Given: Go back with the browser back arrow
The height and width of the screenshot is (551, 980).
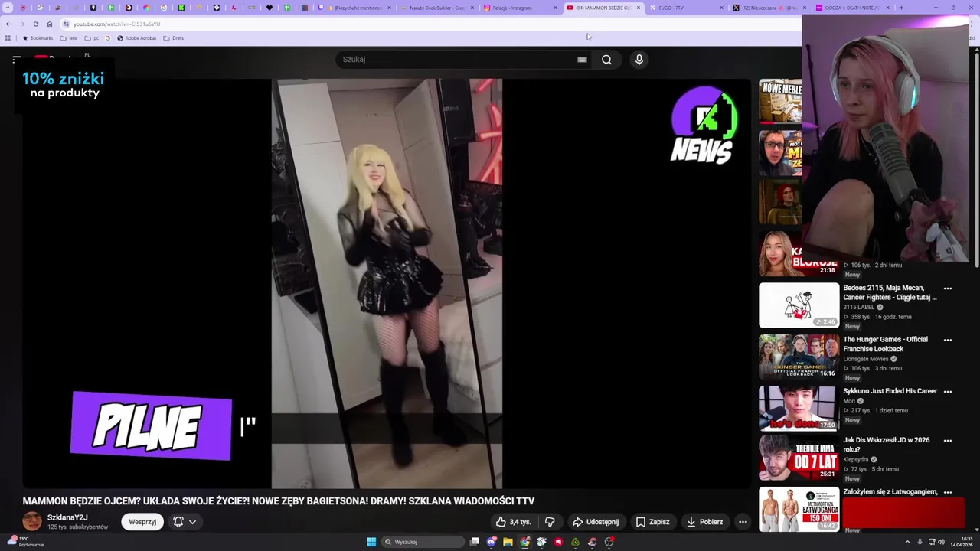Looking at the screenshot, I should pos(8,24).
